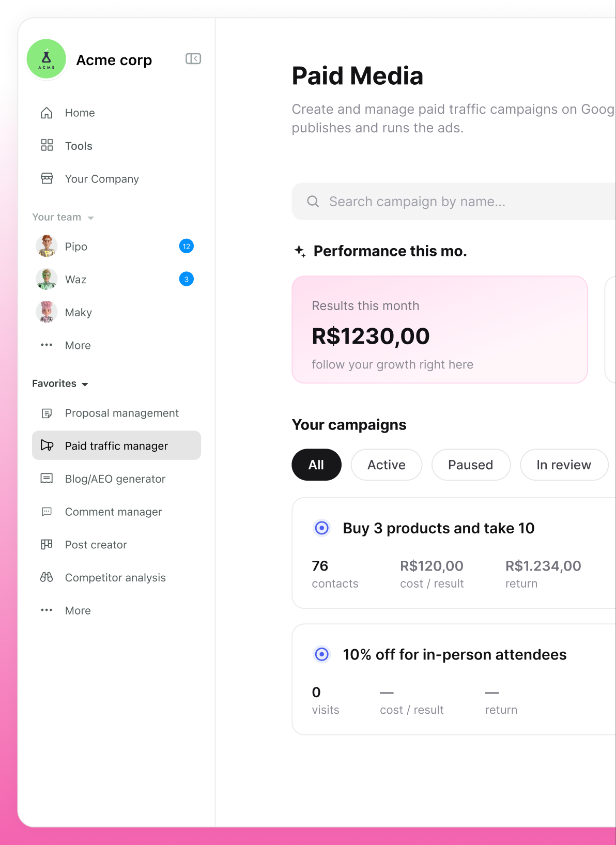Image resolution: width=616 pixels, height=845 pixels.
Task: Collapse the sidebar panel icon
Action: (193, 59)
